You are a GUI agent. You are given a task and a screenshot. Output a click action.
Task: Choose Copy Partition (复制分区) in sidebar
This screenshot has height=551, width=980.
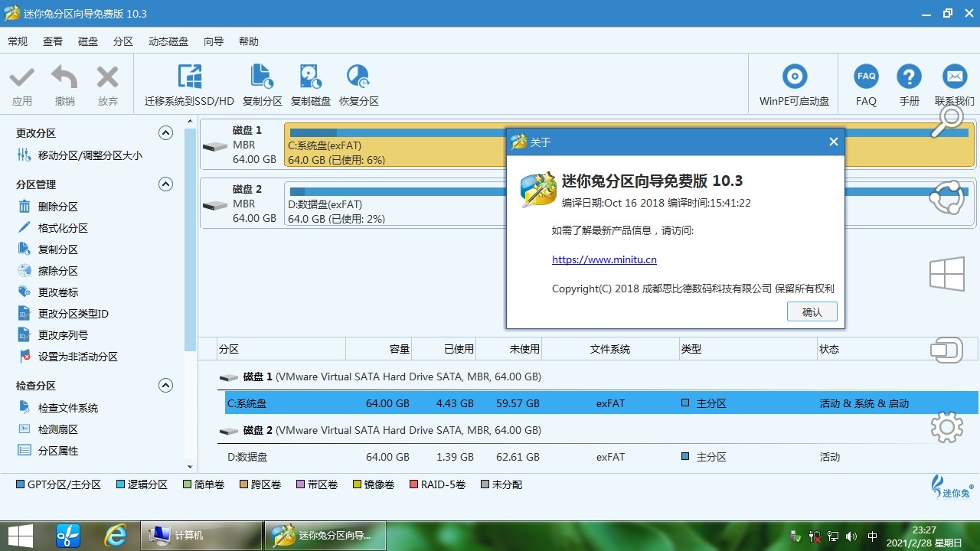pyautogui.click(x=47, y=249)
